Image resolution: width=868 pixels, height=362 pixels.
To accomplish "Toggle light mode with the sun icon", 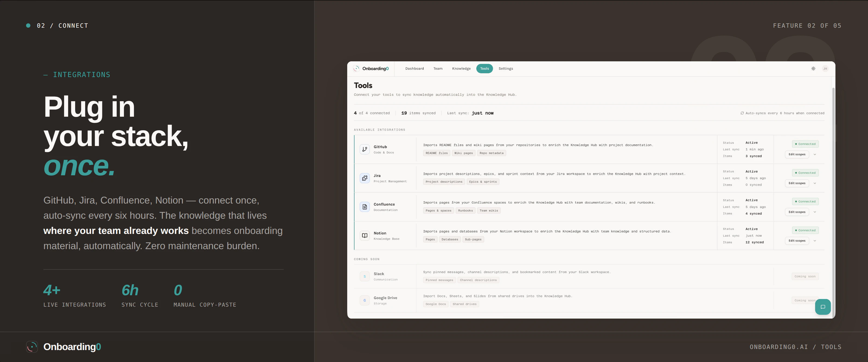I will tap(813, 68).
